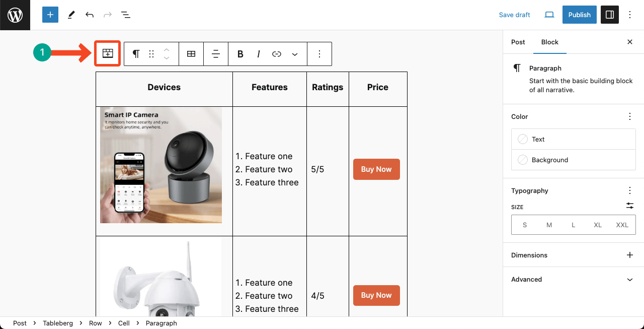Image resolution: width=644 pixels, height=329 pixels.
Task: Expand the Advanced section in Block settings
Action: [573, 279]
